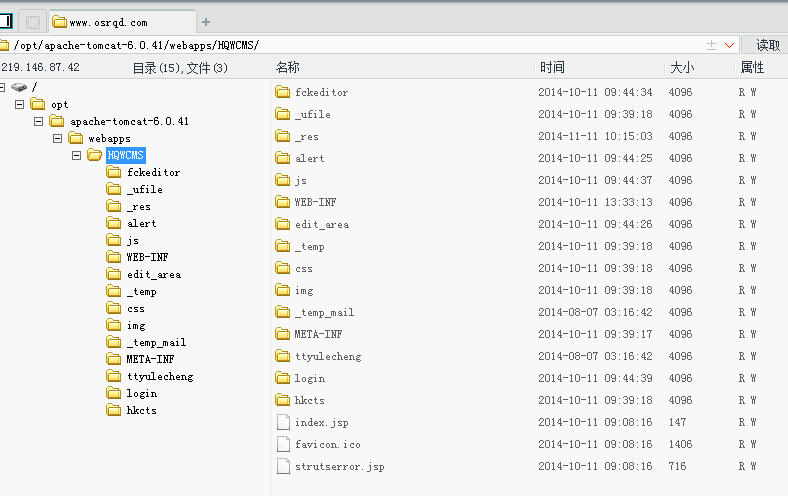The height and width of the screenshot is (496, 788).
Task: Click the size value 1406
Action: click(680, 444)
